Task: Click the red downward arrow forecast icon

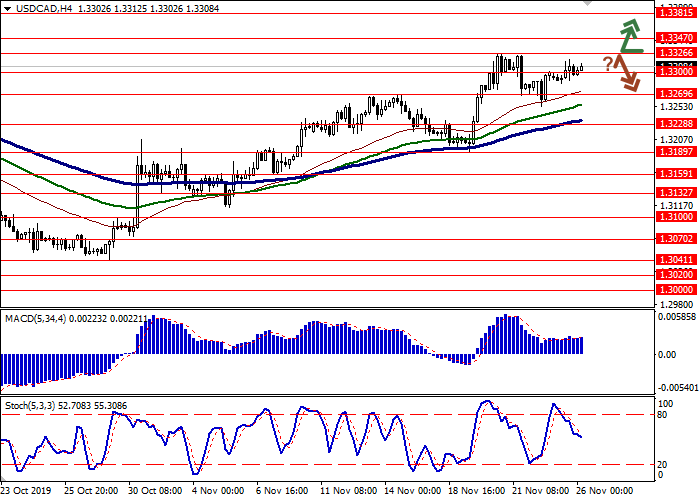Action: [x=627, y=72]
